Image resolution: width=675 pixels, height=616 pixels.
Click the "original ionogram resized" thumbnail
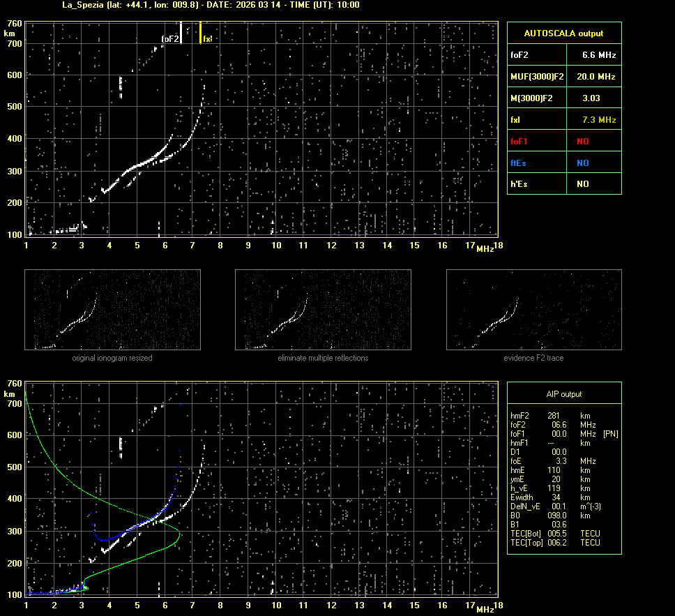(x=112, y=310)
